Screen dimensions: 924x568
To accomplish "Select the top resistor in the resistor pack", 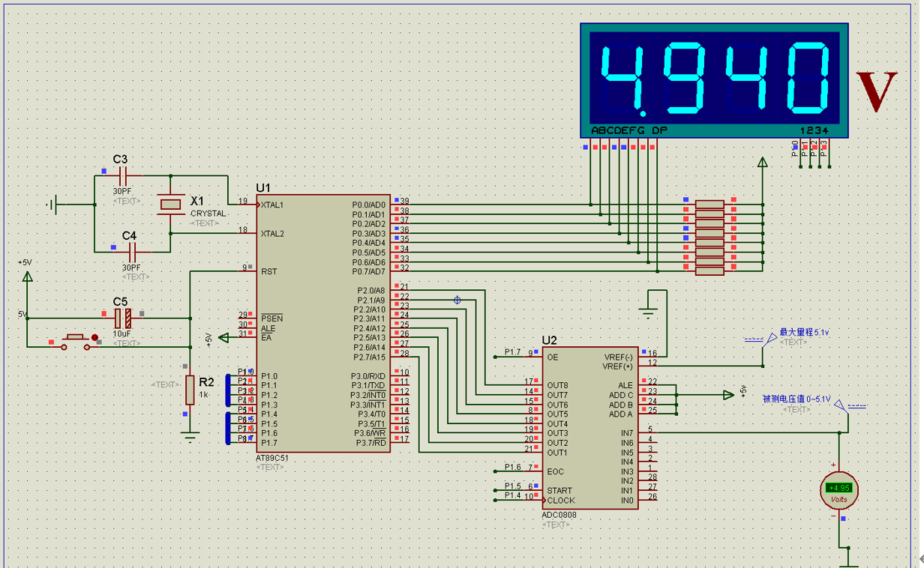I will point(709,205).
